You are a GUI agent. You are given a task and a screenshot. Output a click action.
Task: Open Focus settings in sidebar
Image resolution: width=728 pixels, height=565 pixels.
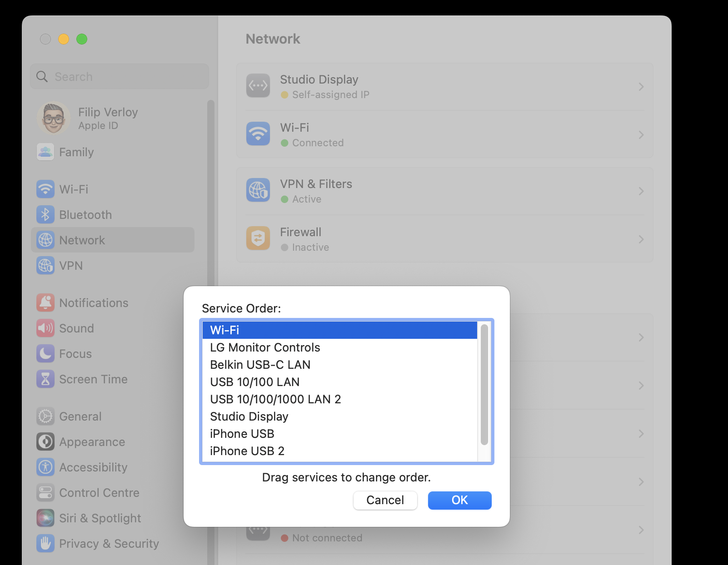pos(113,353)
